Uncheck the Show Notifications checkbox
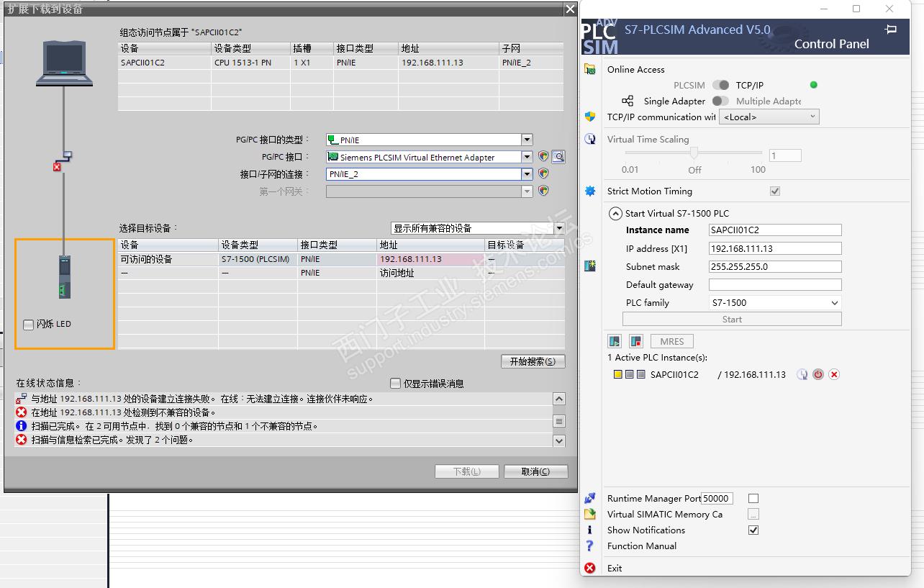Viewport: 924px width, 588px height. (753, 530)
